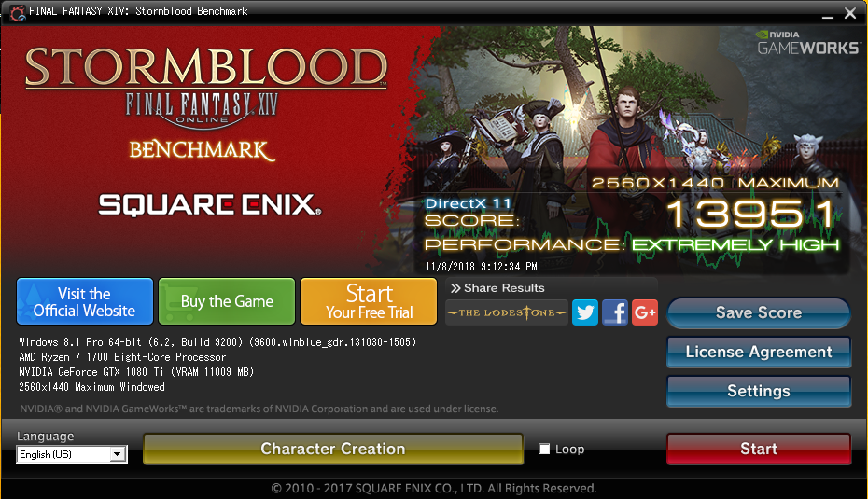The width and height of the screenshot is (868, 499).
Task: Click the red Start benchmark button
Action: tap(759, 449)
